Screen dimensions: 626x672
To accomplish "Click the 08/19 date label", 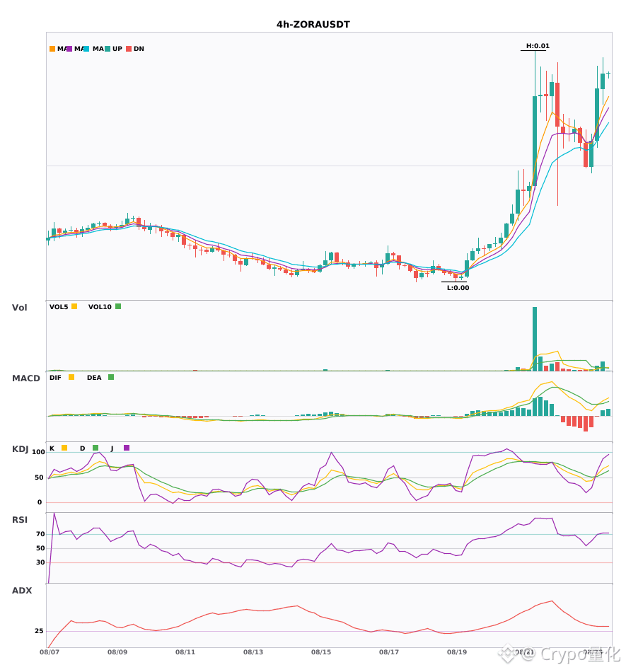I will tap(457, 652).
